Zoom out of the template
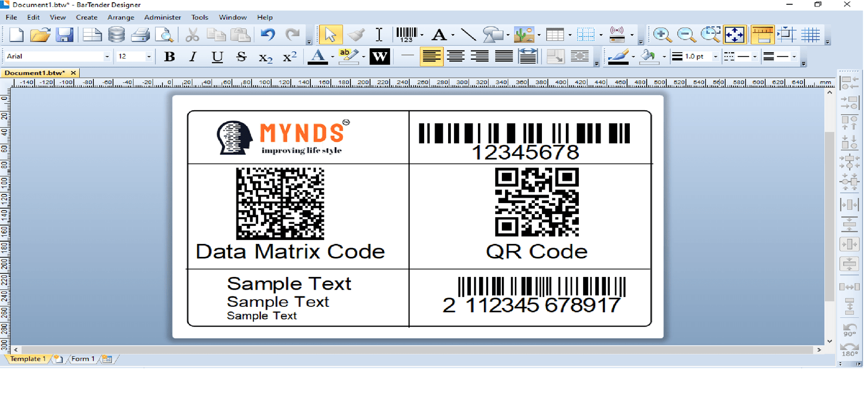 click(x=686, y=35)
